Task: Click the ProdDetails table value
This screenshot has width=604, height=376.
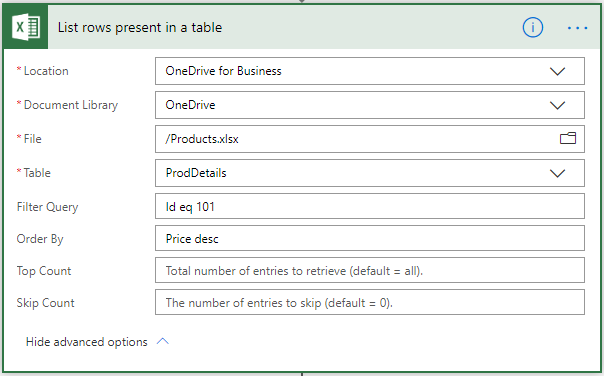Action: [196, 173]
